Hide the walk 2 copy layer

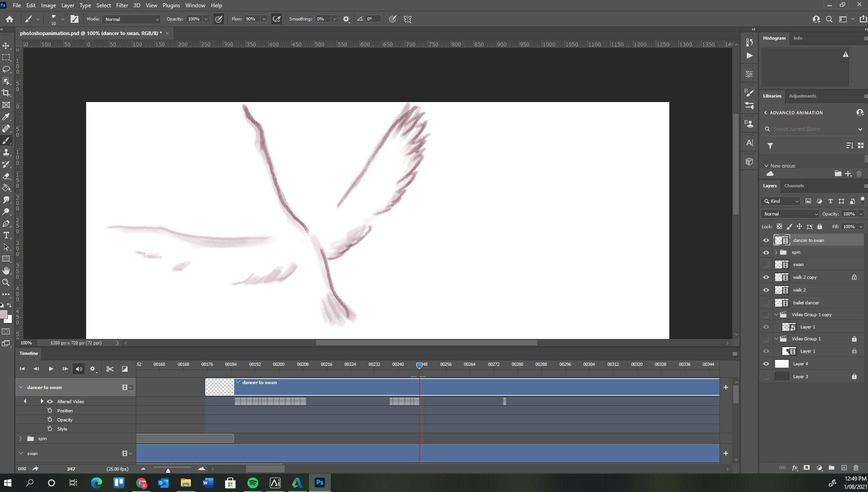click(x=766, y=277)
